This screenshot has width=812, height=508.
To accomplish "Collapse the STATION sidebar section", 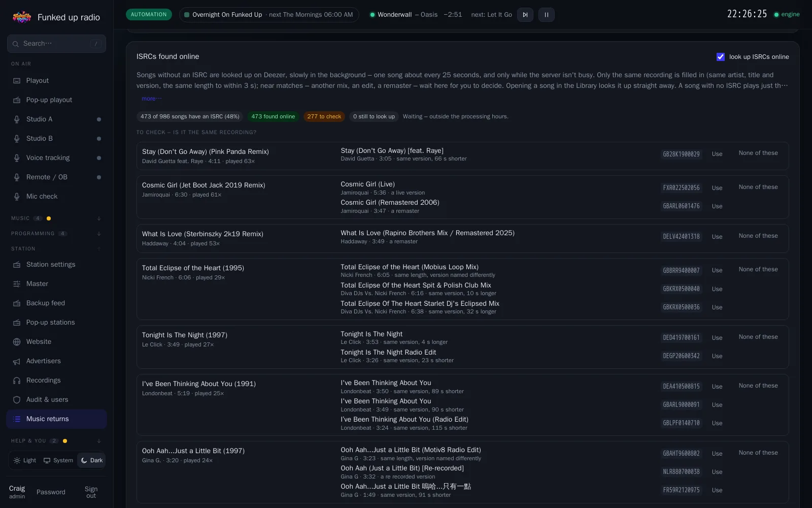I will point(56,249).
